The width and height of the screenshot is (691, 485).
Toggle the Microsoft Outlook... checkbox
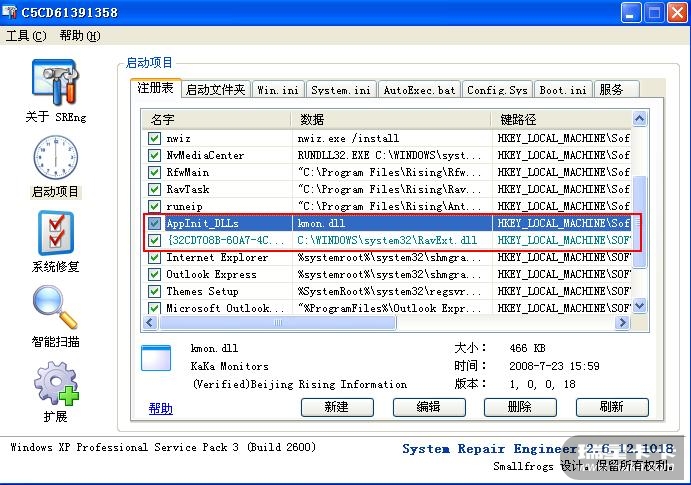click(154, 308)
